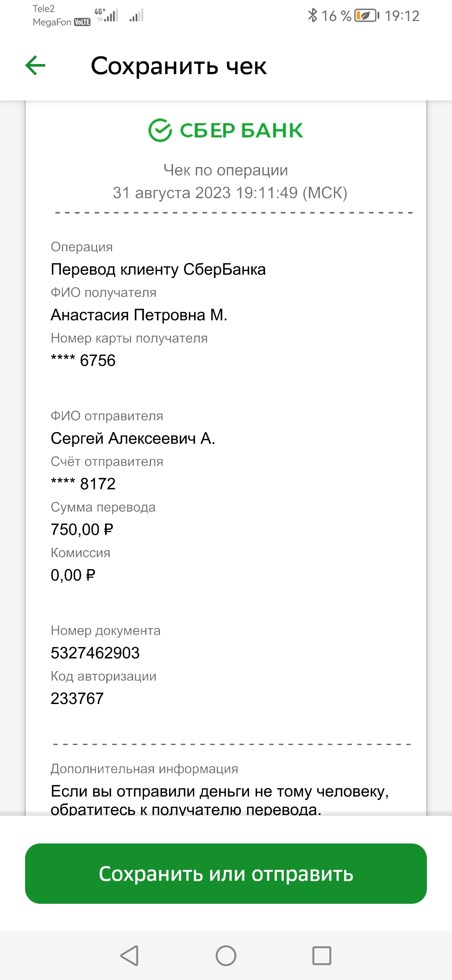Tap the recent apps square button
The image size is (452, 980).
(322, 956)
